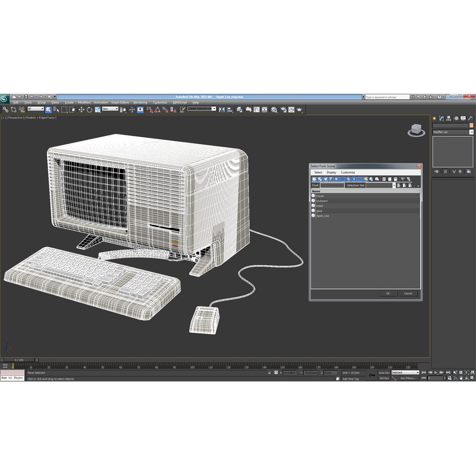Viewport: 476px width, 476px height.
Task: Open the Selection Set dropdown in dialog
Action: pos(381,186)
